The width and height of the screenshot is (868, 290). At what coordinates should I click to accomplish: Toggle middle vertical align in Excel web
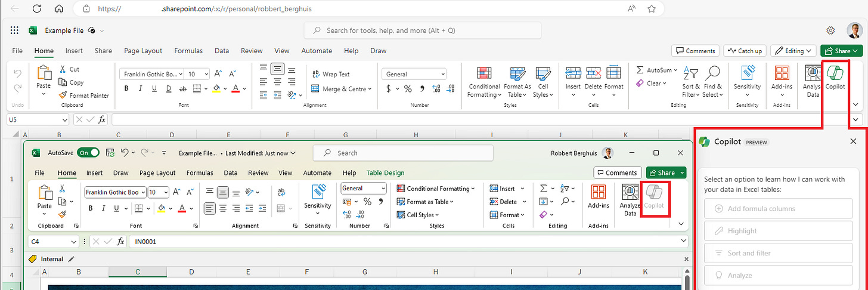[277, 69]
